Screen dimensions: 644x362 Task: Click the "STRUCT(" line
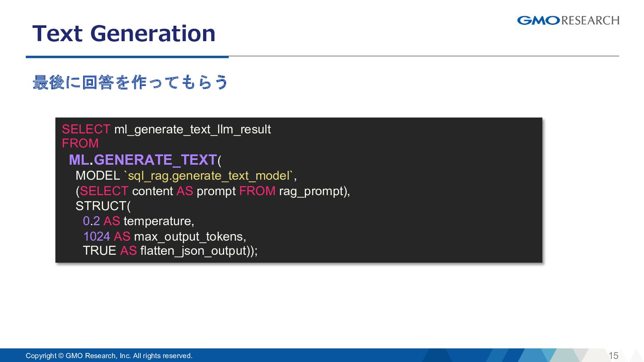(x=103, y=206)
